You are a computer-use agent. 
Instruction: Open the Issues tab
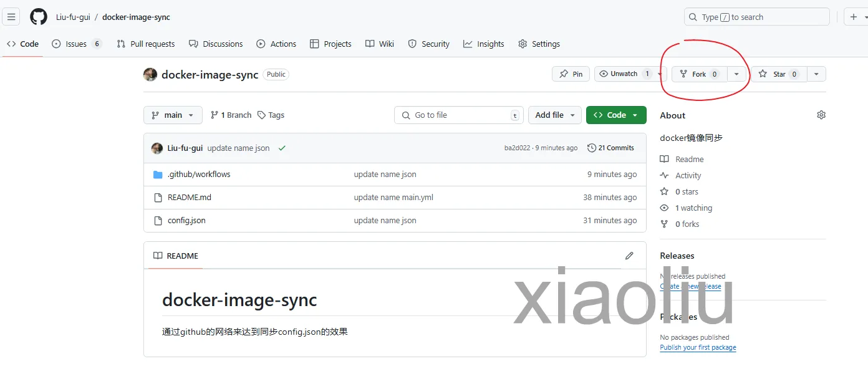pyautogui.click(x=77, y=44)
